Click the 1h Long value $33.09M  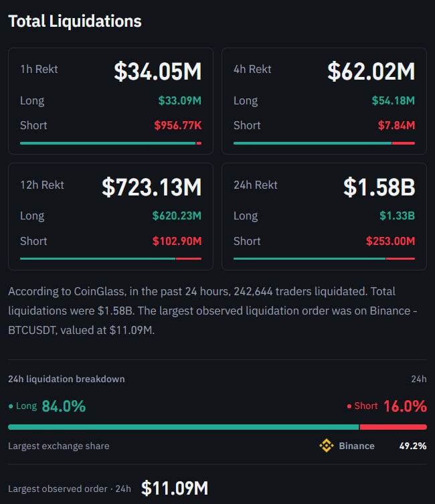click(x=179, y=100)
